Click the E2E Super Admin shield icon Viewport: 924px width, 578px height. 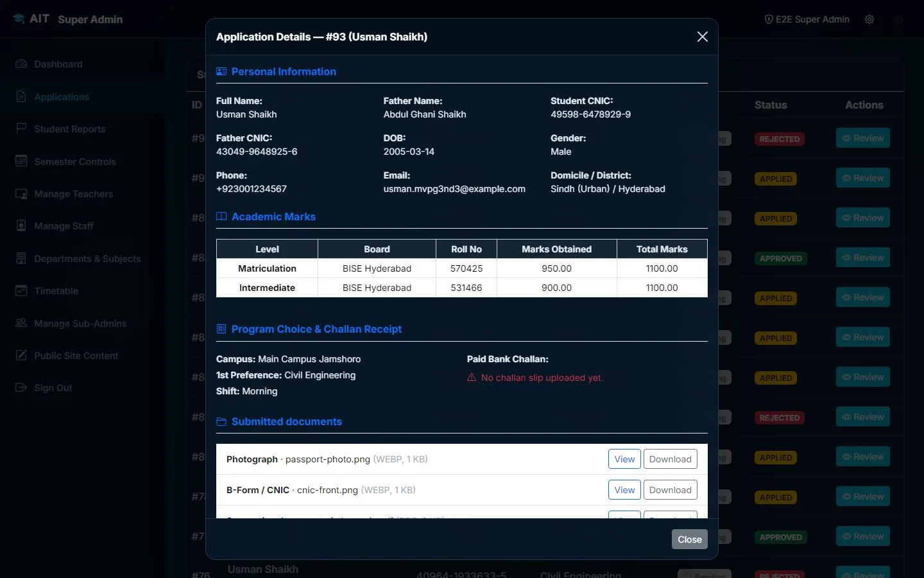(768, 19)
